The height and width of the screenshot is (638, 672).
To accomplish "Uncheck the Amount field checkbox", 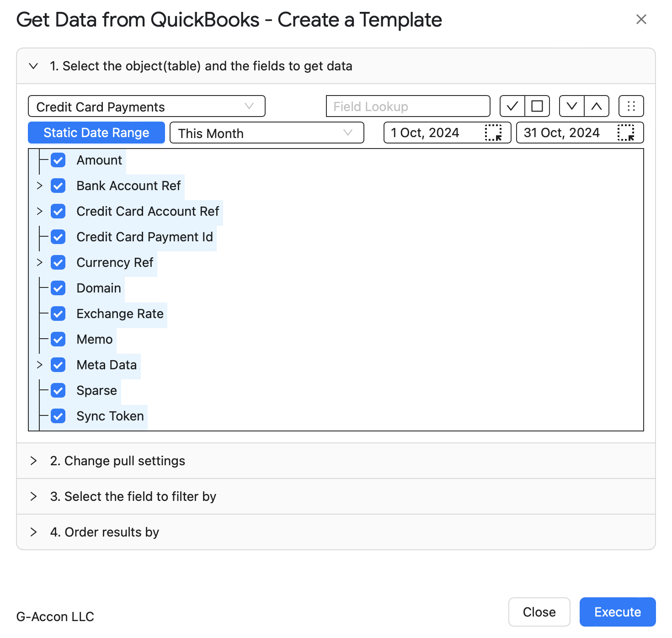I will 58,160.
